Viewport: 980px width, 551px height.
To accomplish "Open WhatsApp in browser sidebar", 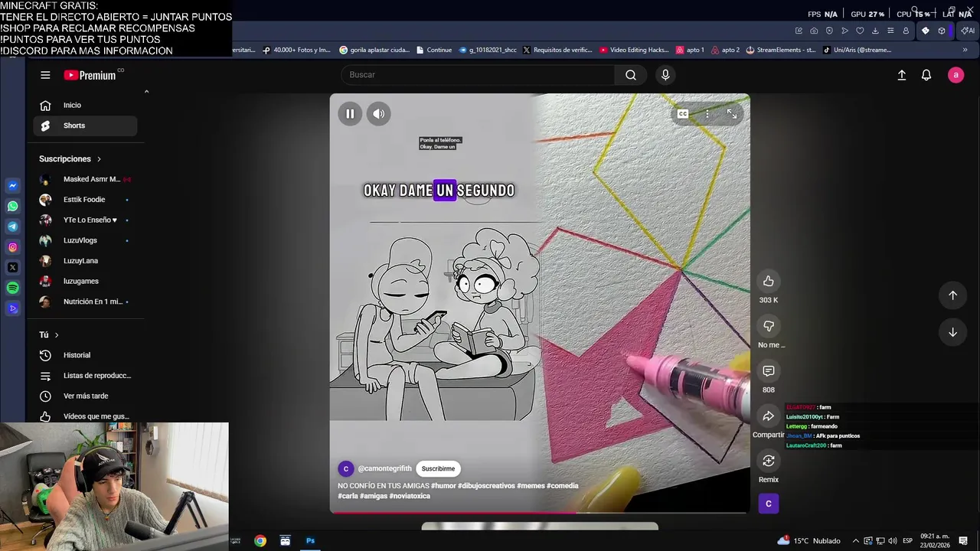I will pyautogui.click(x=12, y=206).
